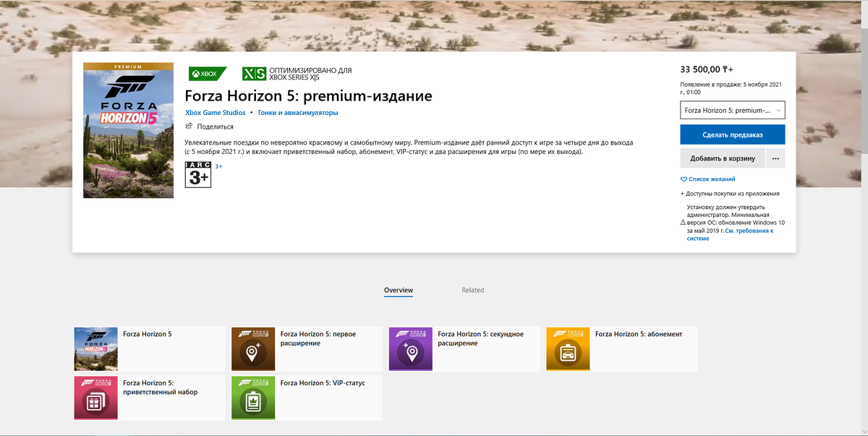Click the heart icon for Список желаний
Viewport: 868px width, 436px height.
(x=683, y=179)
